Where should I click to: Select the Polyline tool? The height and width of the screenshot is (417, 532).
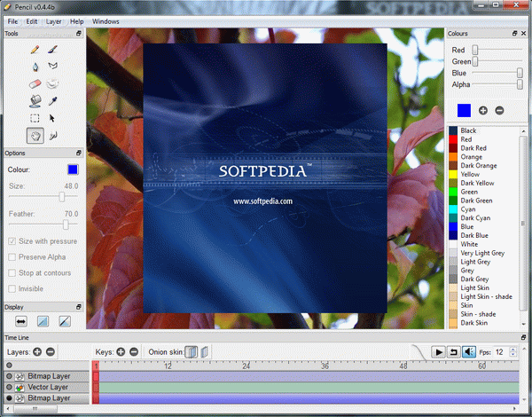pyautogui.click(x=52, y=66)
